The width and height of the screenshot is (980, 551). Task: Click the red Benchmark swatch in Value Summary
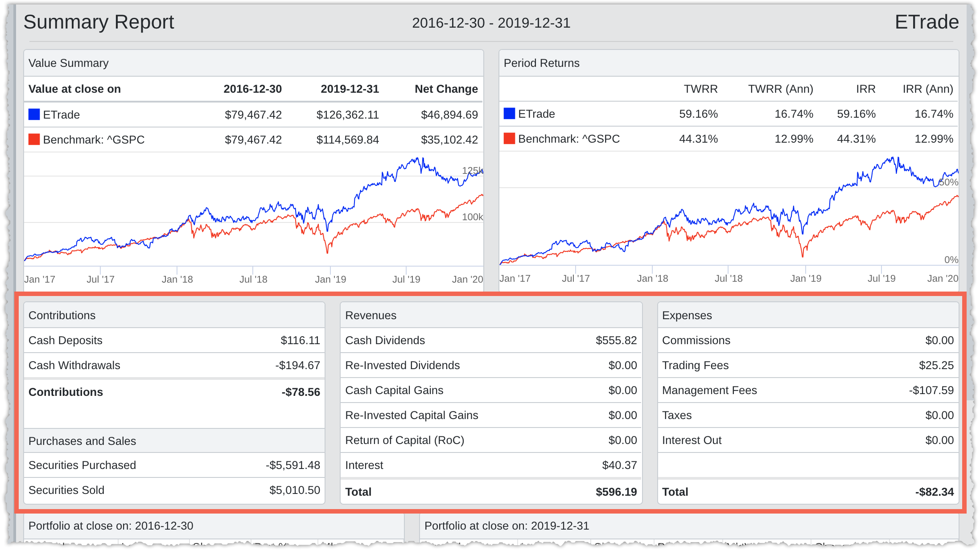point(34,140)
